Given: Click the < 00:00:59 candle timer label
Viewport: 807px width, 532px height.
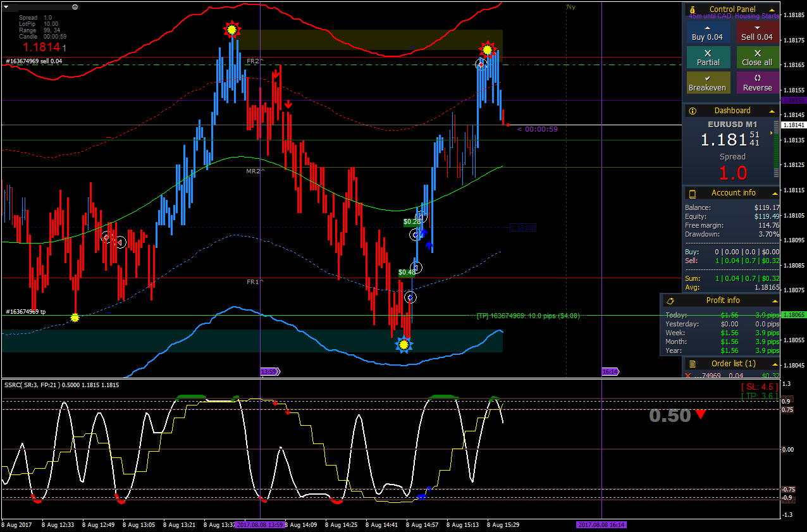Looking at the screenshot, I should click(537, 129).
